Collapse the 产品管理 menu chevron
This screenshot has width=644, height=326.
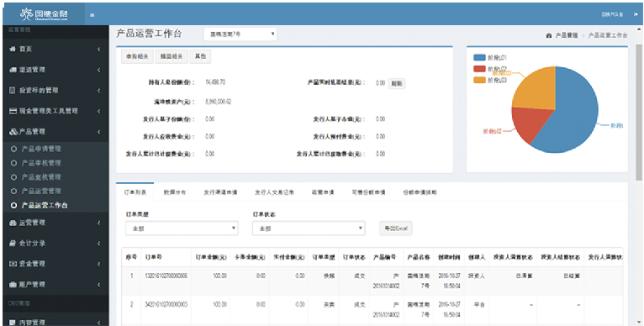(x=99, y=132)
